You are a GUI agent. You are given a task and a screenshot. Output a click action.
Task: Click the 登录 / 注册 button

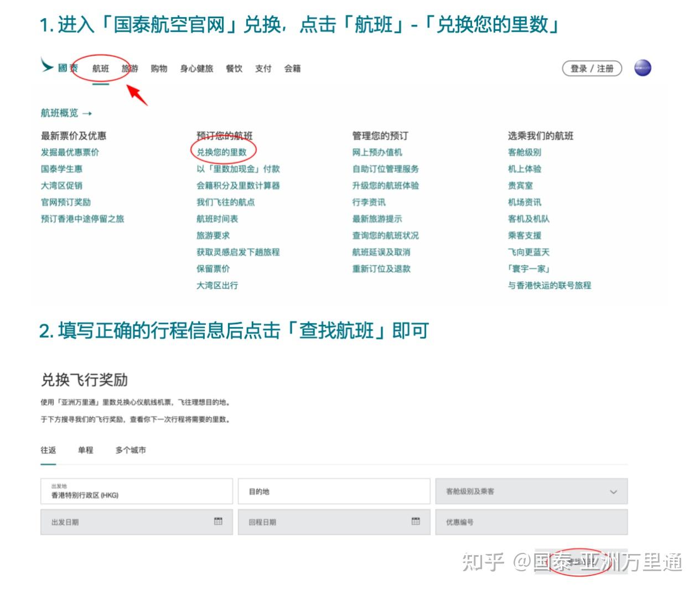point(593,68)
